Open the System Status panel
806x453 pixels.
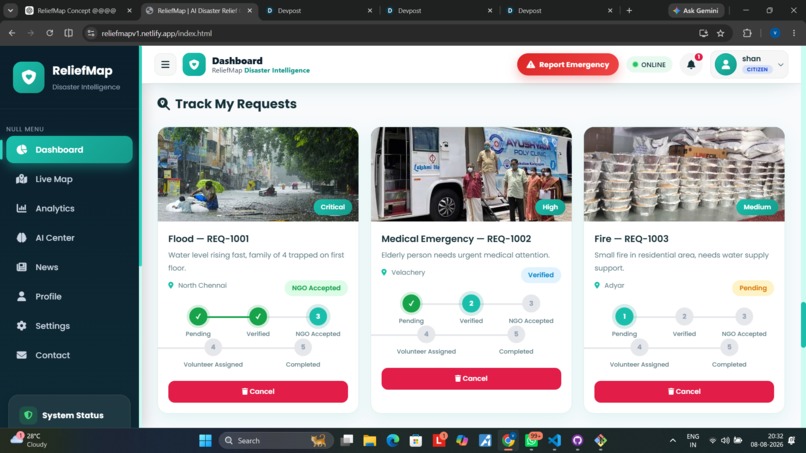click(x=69, y=411)
